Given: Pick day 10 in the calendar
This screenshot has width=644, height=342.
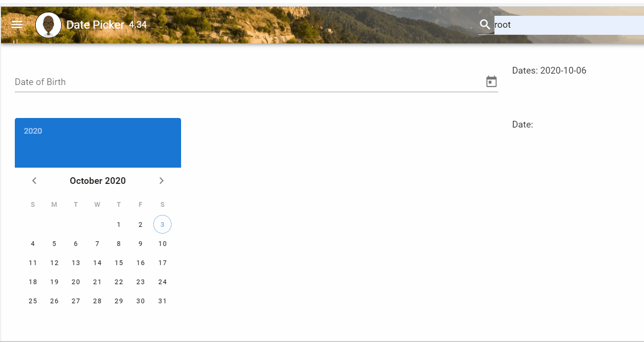Looking at the screenshot, I should [162, 244].
